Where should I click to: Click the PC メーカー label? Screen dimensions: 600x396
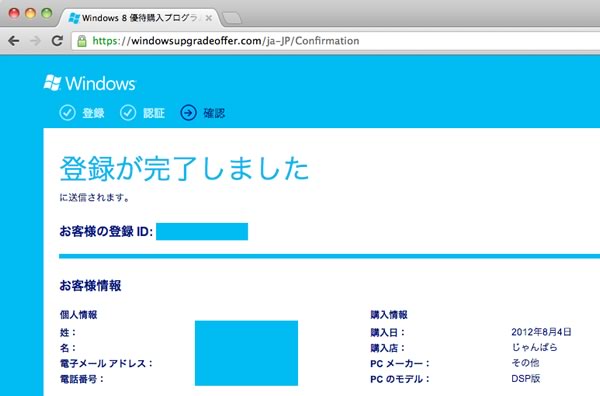coord(400,363)
